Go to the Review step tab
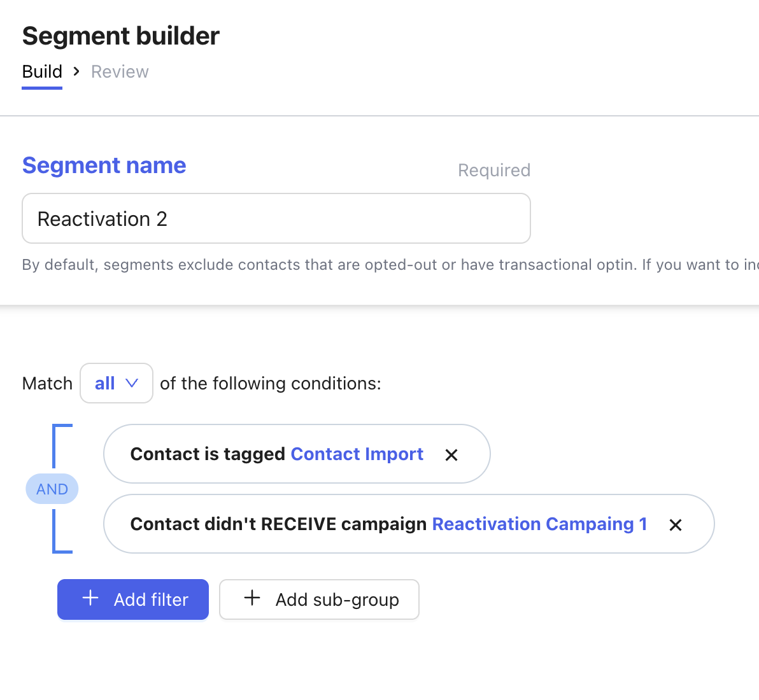Viewport: 759px width, 700px height. point(120,71)
